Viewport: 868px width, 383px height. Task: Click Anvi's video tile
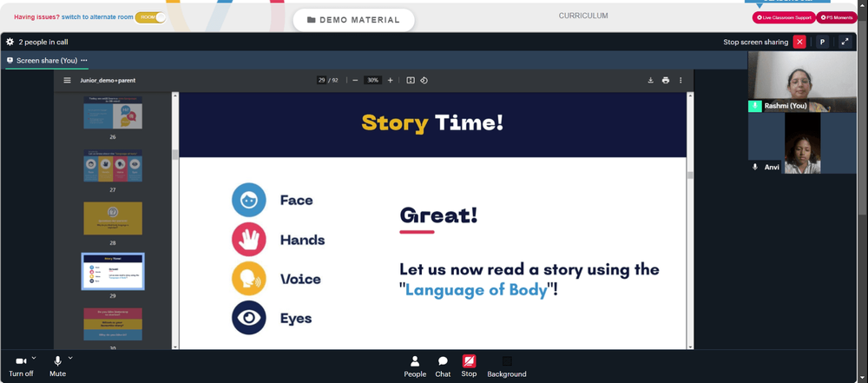pos(802,143)
